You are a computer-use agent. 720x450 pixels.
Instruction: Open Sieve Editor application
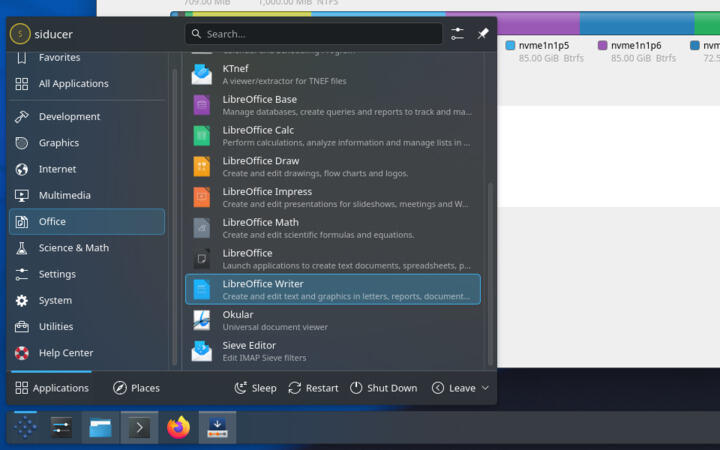pyautogui.click(x=333, y=351)
